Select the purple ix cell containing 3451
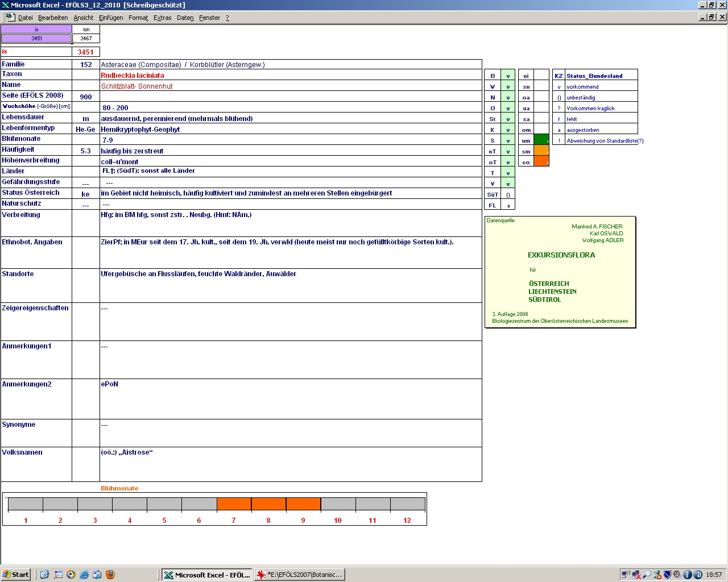The image size is (728, 582). click(x=36, y=39)
